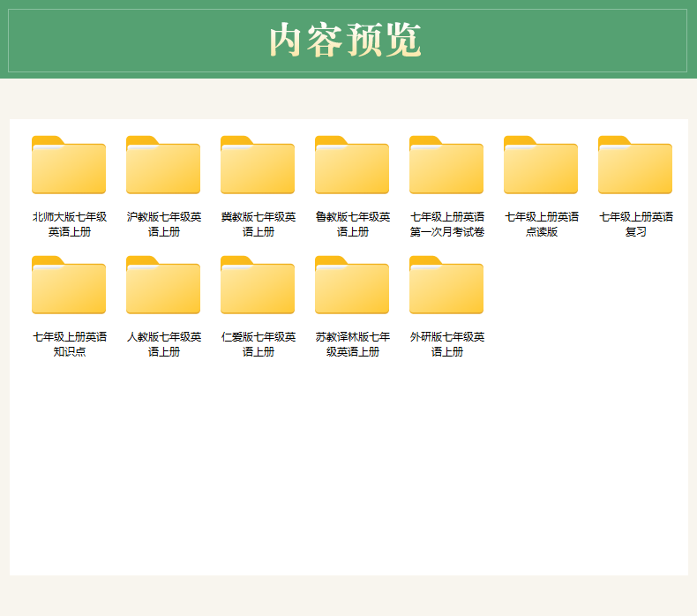The image size is (697, 616).
Task: Select the label 七年级上册英语第一次月考试卷
Action: (446, 224)
